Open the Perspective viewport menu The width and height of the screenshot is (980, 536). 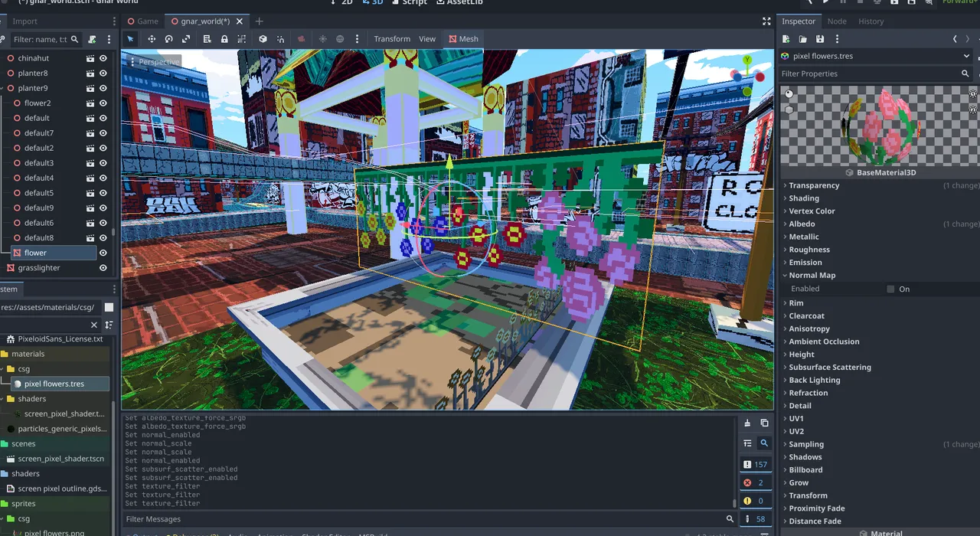tap(155, 62)
